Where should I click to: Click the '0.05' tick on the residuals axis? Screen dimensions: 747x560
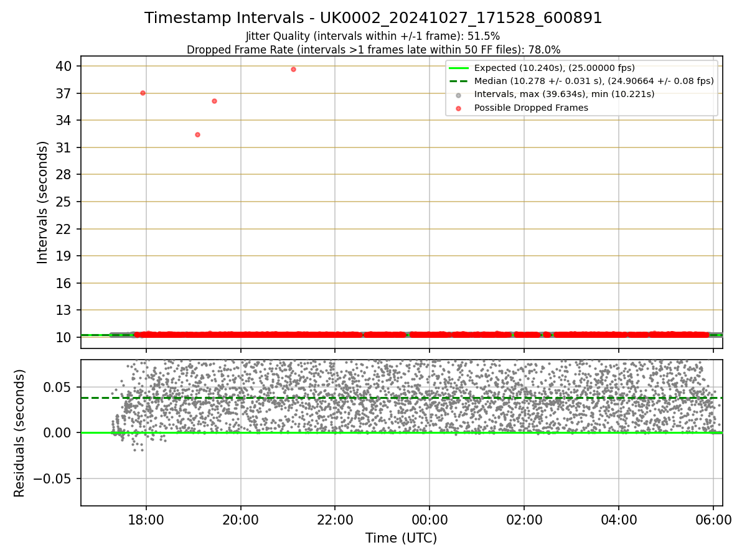pos(59,387)
